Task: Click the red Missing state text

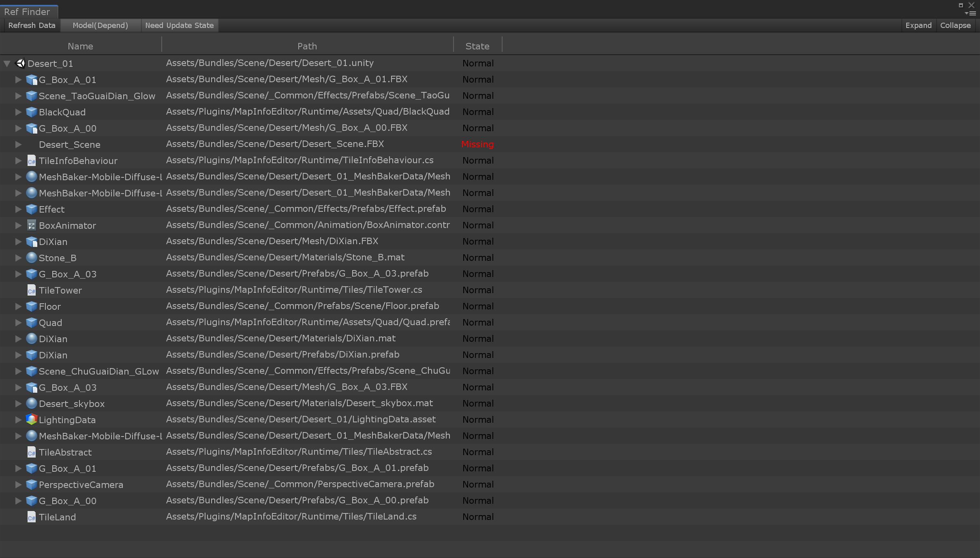Action: [x=477, y=144]
